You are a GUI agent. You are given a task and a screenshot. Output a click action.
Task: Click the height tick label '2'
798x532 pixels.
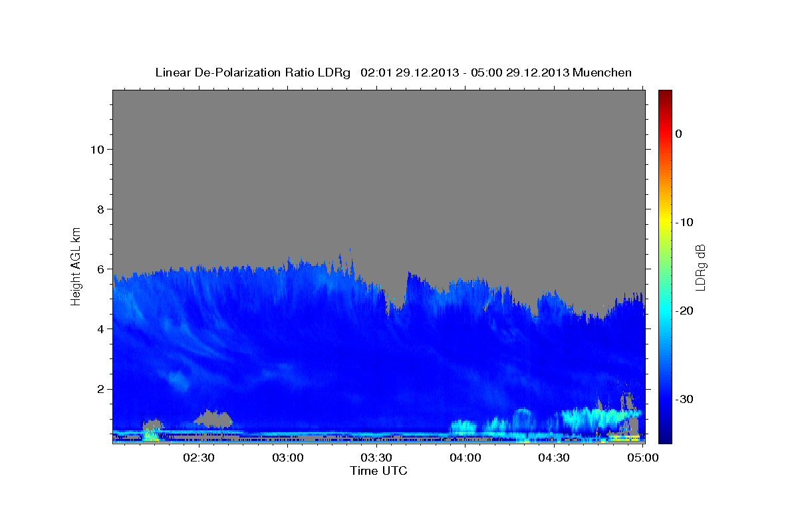pos(100,388)
